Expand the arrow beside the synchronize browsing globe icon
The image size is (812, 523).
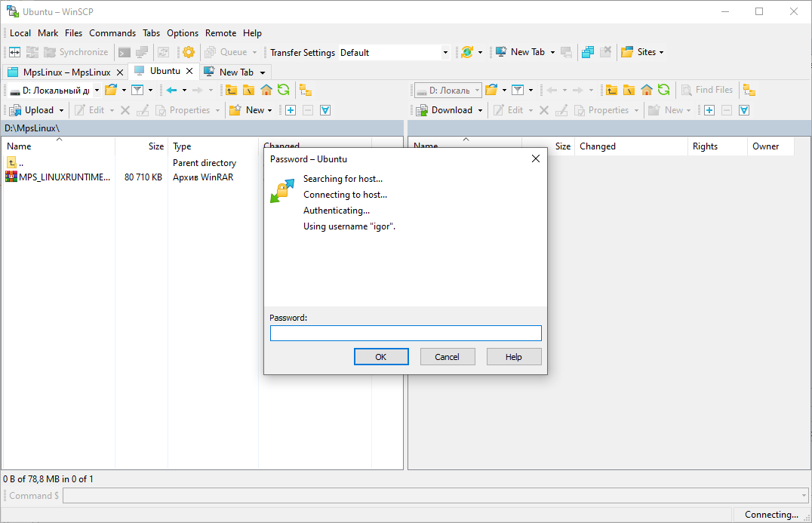click(x=480, y=52)
